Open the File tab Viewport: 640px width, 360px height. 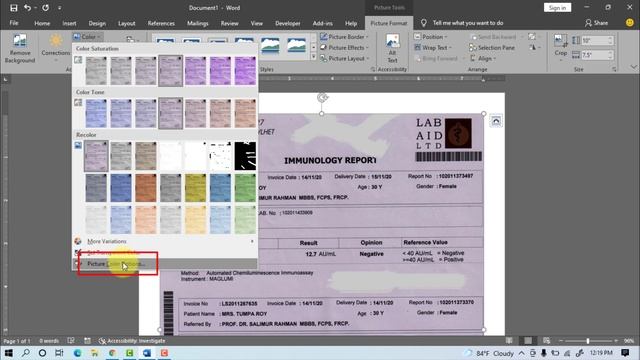click(x=14, y=23)
